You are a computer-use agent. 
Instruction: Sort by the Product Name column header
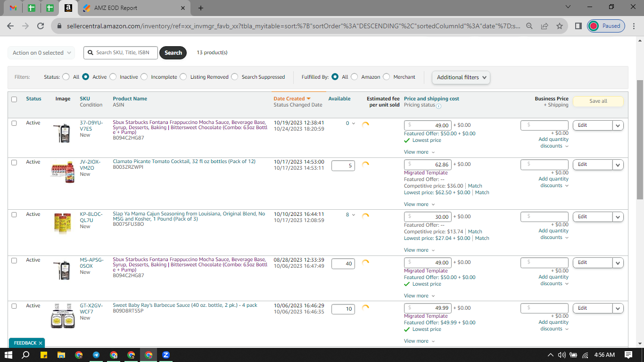click(130, 99)
